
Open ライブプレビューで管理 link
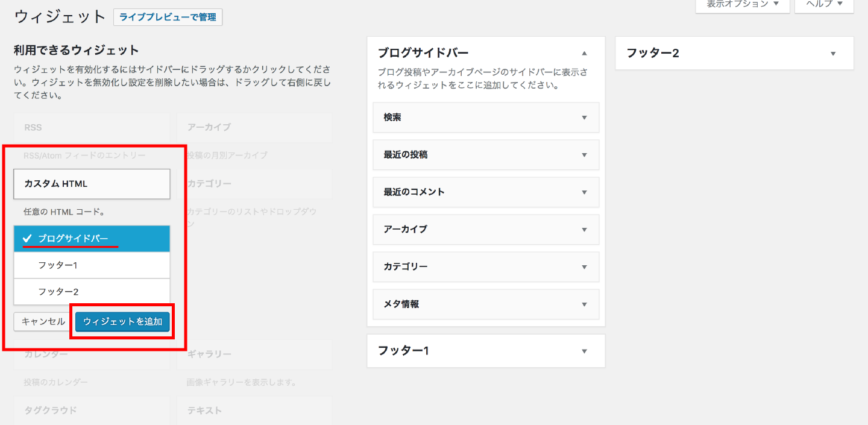click(168, 17)
